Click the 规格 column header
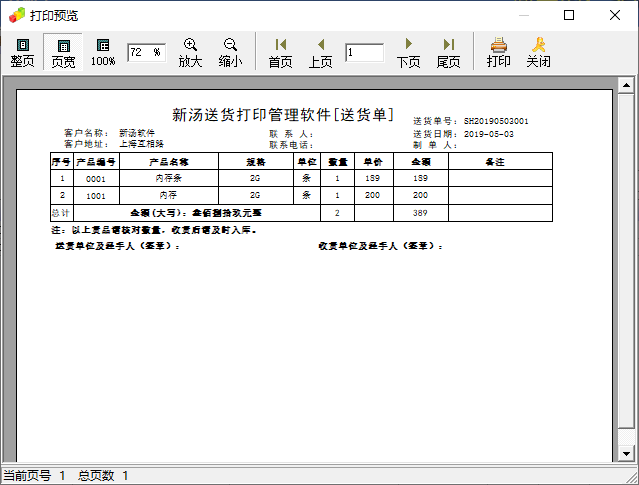This screenshot has width=639, height=485. coord(256,162)
